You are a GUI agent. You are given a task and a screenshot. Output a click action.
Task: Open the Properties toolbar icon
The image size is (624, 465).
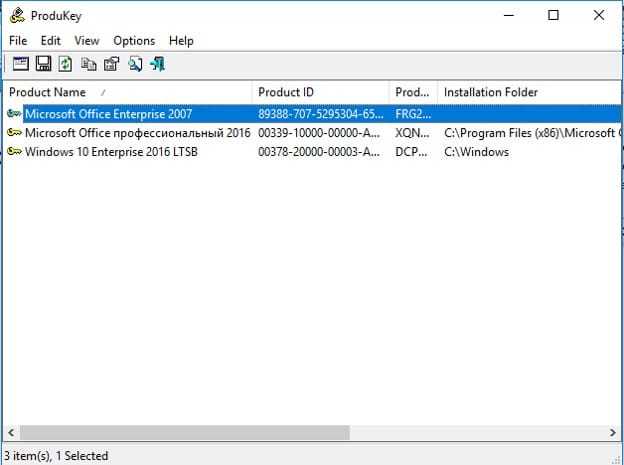111,64
